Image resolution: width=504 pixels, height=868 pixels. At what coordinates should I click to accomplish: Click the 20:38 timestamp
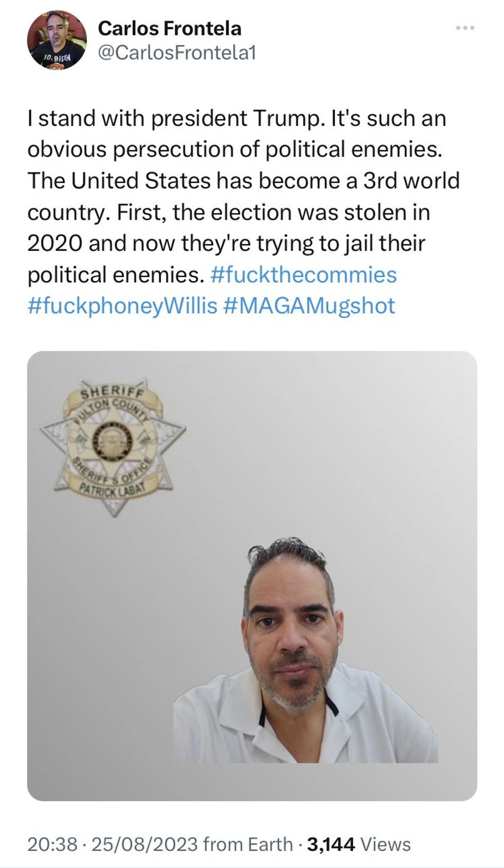(x=52, y=844)
